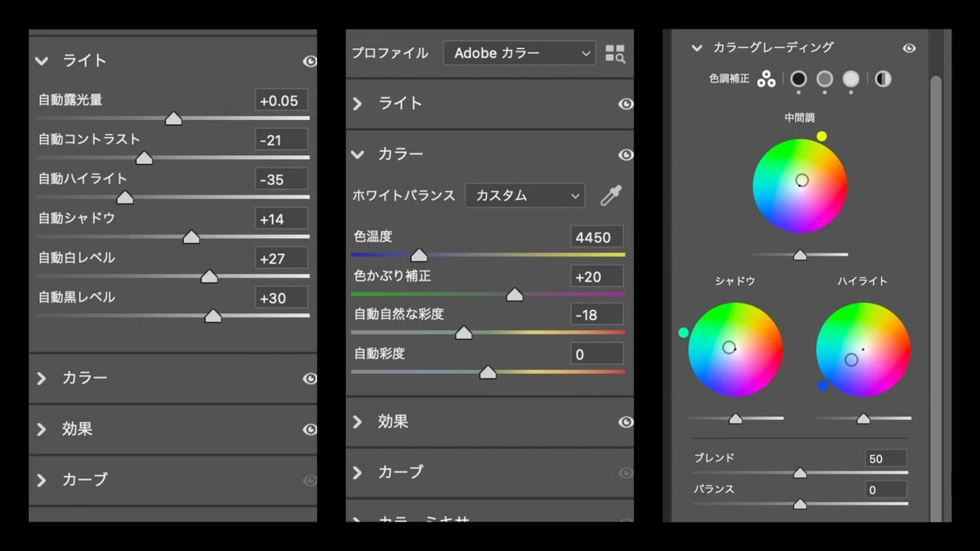Click the 自動彩度 slider handle
This screenshot has width=980, height=551.
click(x=488, y=372)
